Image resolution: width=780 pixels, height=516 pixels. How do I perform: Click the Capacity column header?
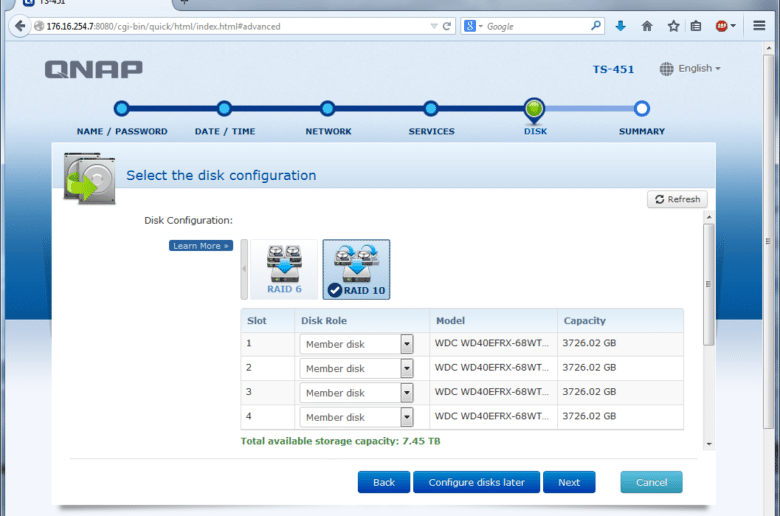click(620, 320)
